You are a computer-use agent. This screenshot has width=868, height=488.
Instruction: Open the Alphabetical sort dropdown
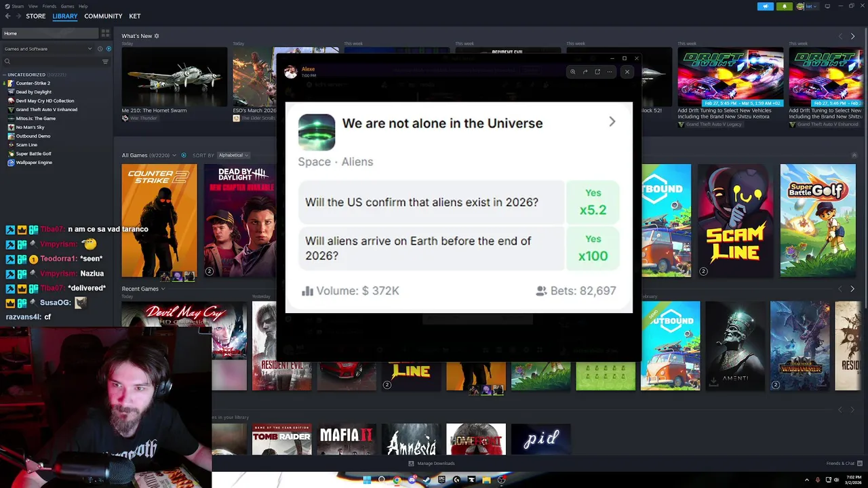[233, 155]
